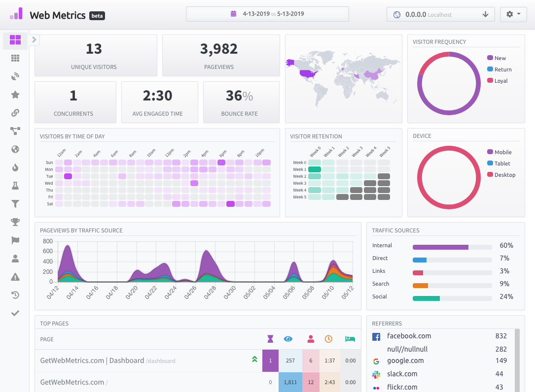Open the date range picker 4-13-2019 to 5-13-2019
Screen dimensions: 535x392
click(267, 14)
